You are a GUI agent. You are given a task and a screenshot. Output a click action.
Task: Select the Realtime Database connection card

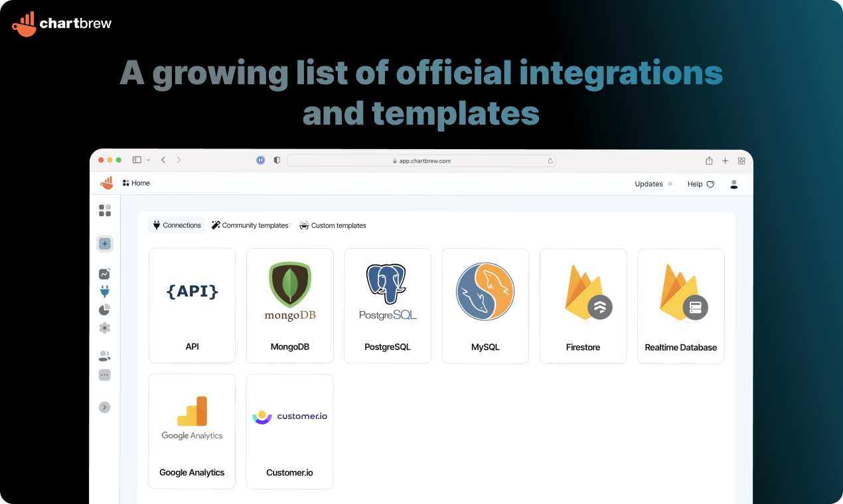(681, 306)
